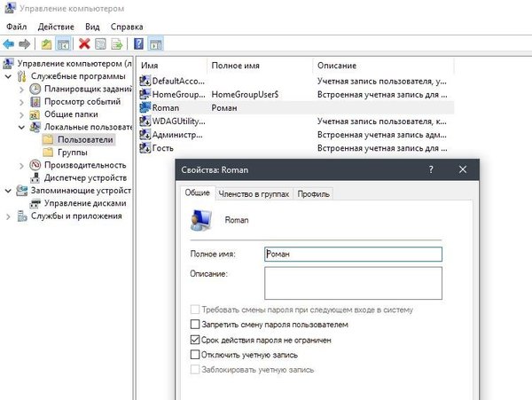This screenshot has height=400, width=532.
Task: Click the Export list toolbar icon
Action: tap(116, 44)
